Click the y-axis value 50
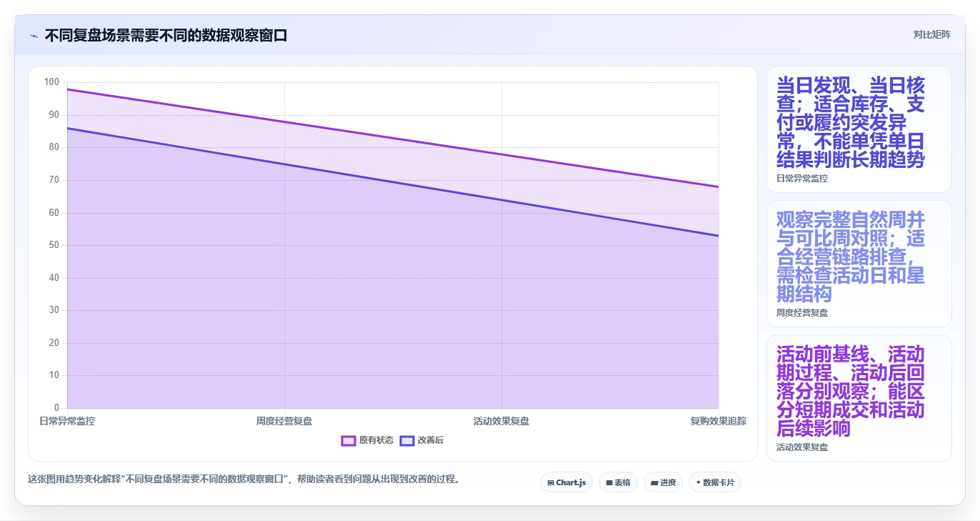Image resolution: width=980 pixels, height=521 pixels. [54, 245]
